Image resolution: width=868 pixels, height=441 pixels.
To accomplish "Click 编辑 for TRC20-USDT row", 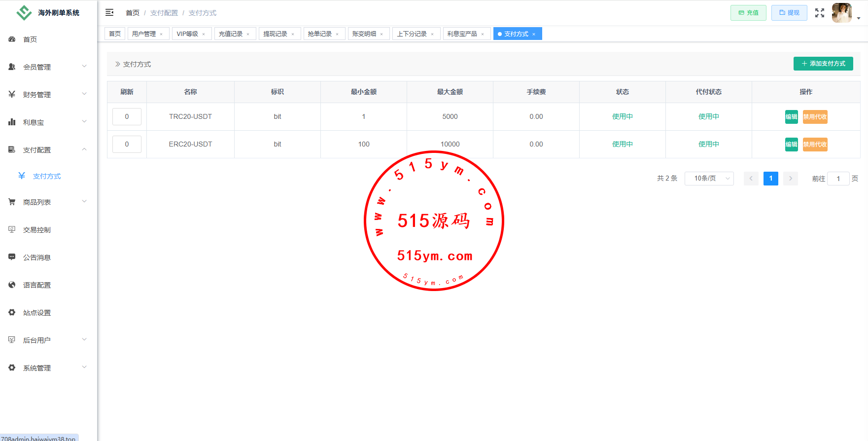I will [x=791, y=117].
